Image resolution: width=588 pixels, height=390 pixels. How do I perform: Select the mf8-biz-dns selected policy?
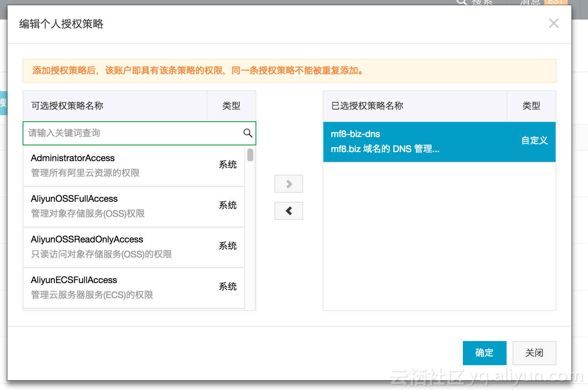click(x=439, y=142)
